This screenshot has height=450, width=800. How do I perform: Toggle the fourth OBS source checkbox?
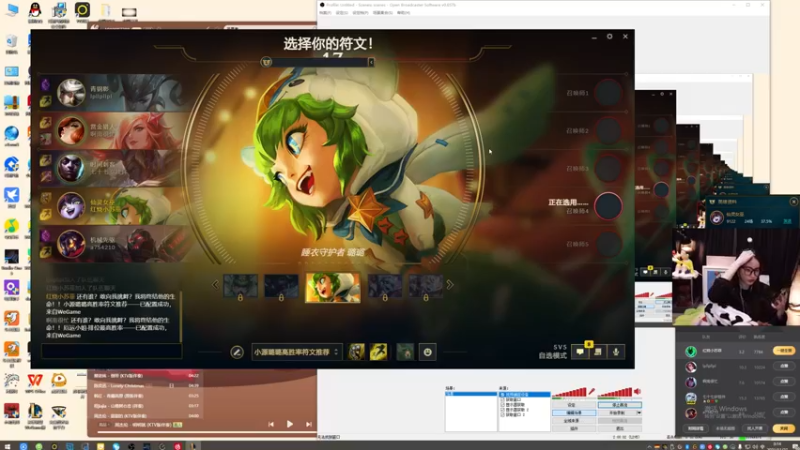point(503,410)
